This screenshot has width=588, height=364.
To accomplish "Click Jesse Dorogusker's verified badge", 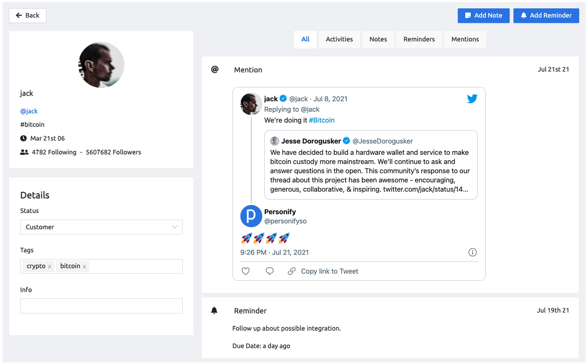I will (346, 141).
